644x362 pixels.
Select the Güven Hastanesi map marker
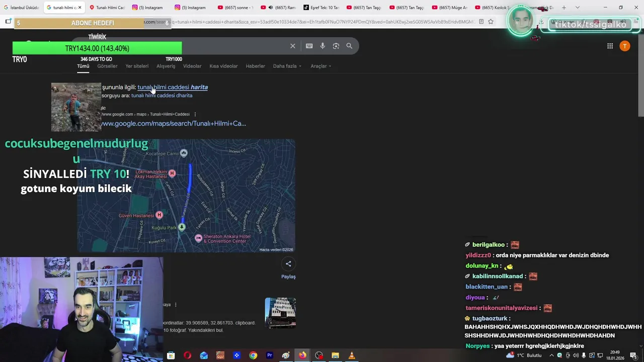pyautogui.click(x=159, y=215)
